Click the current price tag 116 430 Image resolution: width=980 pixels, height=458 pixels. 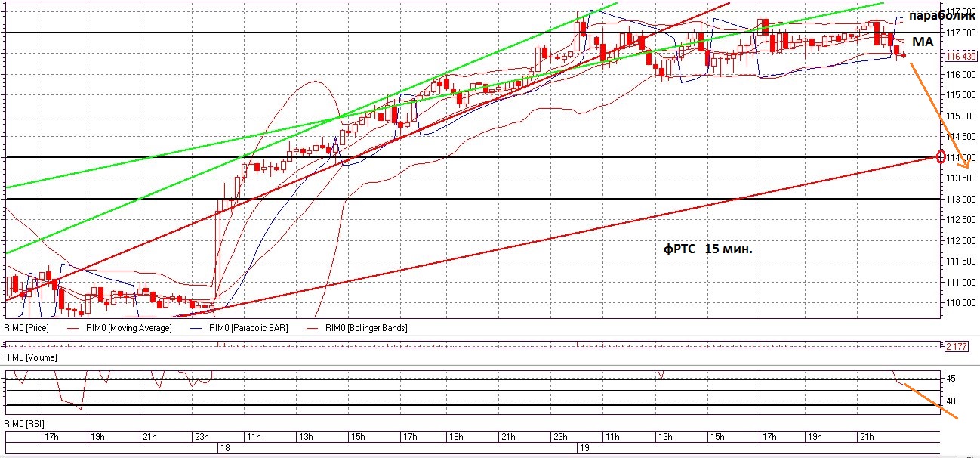[x=962, y=56]
